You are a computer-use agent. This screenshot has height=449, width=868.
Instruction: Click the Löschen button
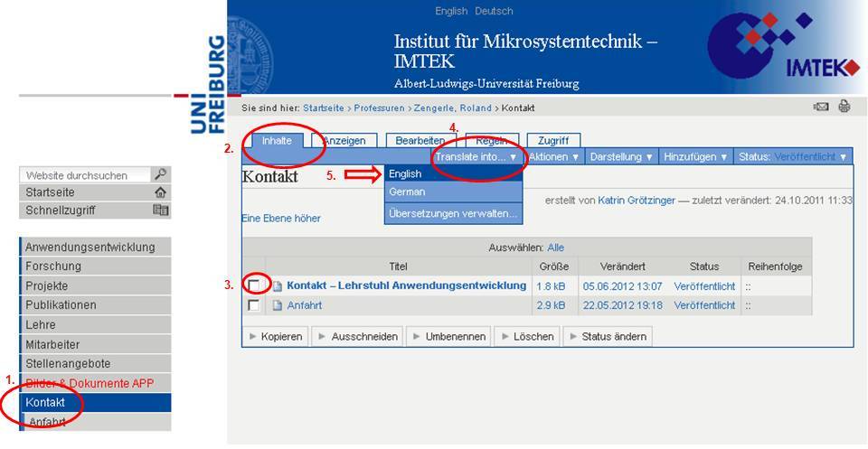[527, 336]
